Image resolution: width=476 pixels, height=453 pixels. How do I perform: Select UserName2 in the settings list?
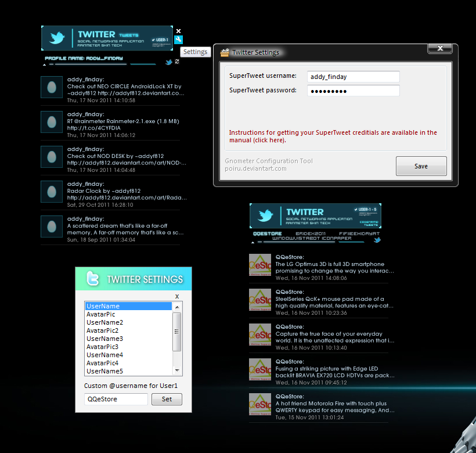128,322
